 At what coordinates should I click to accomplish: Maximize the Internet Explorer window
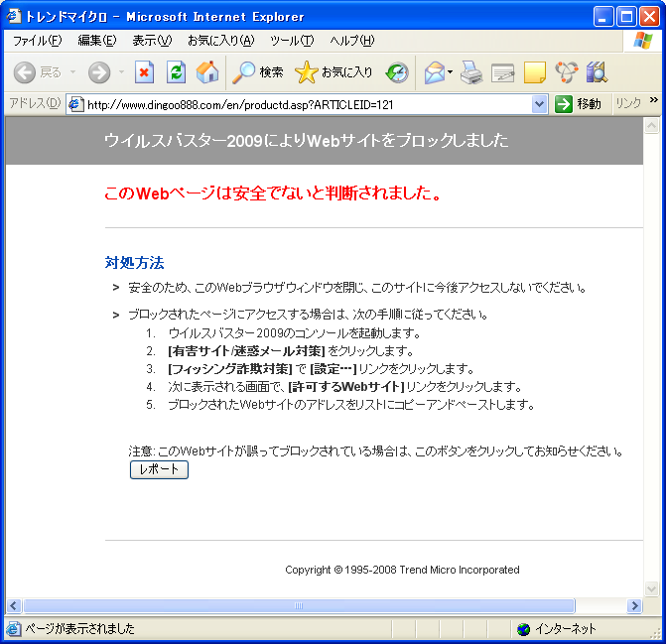pyautogui.click(x=626, y=17)
